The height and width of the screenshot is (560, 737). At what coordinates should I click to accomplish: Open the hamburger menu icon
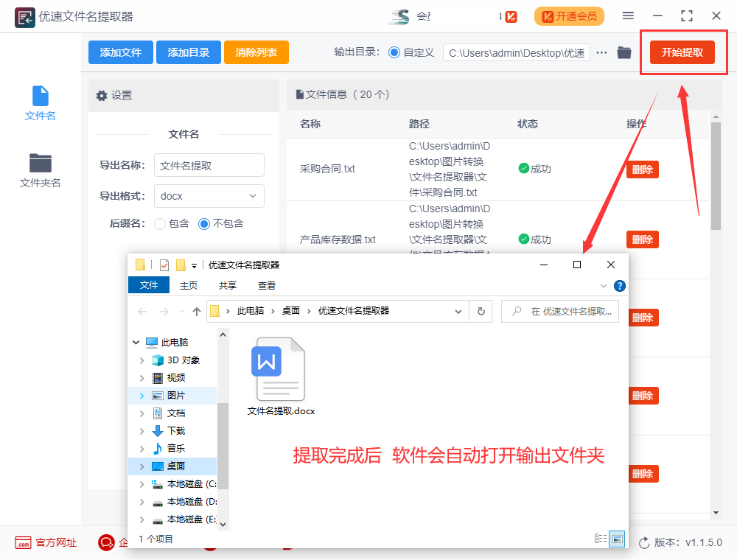coord(628,15)
